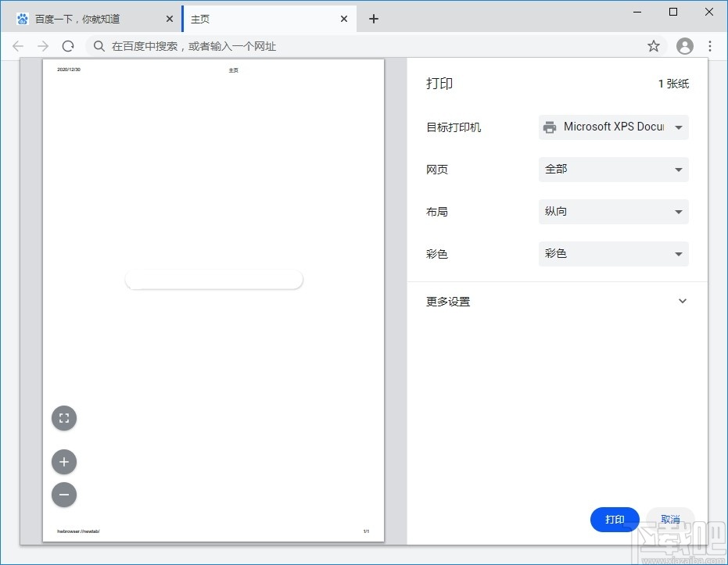Image resolution: width=728 pixels, height=565 pixels.
Task: Select the back navigation arrow
Action: pos(18,46)
